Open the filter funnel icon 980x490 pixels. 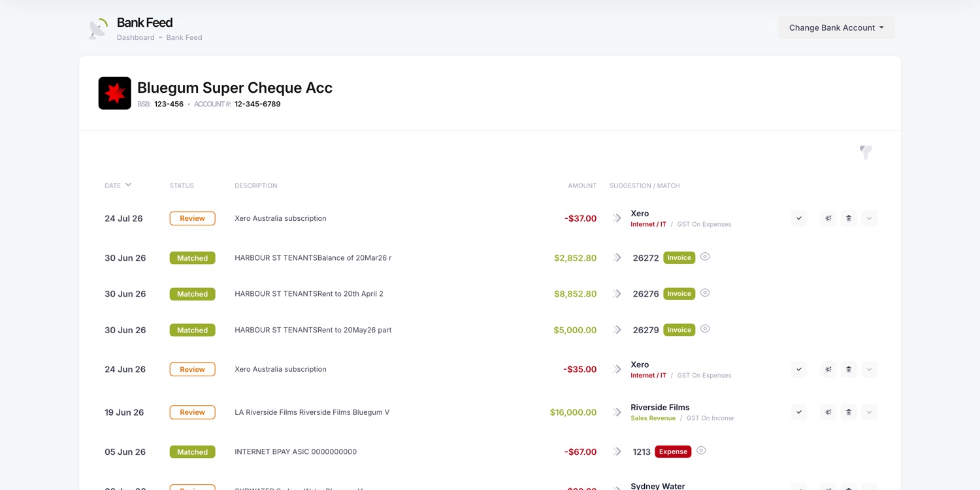[866, 152]
